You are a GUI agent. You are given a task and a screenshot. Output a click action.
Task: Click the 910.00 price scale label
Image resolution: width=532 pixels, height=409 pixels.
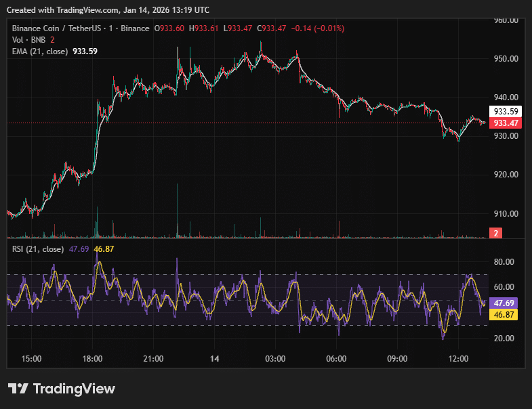pyautogui.click(x=506, y=214)
